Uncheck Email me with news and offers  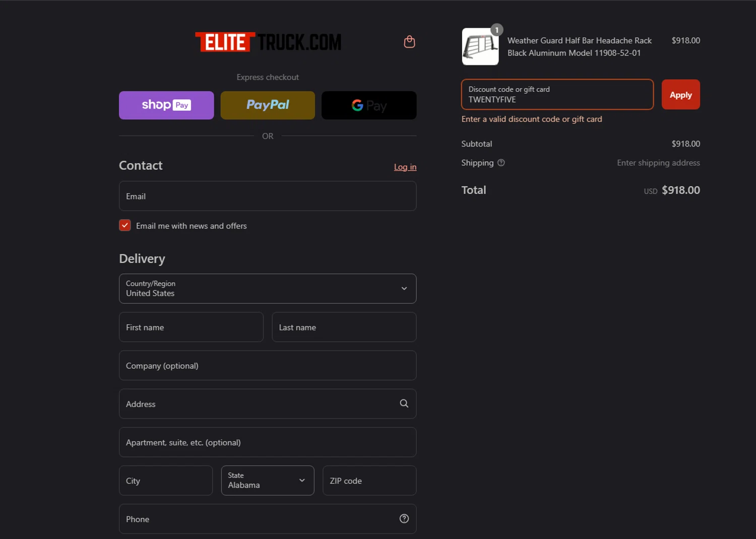click(x=125, y=225)
